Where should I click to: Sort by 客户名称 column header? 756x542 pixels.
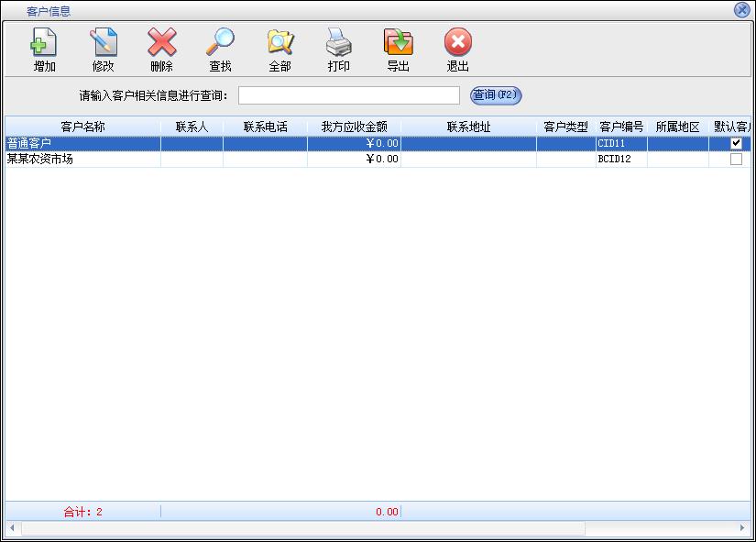(82, 127)
